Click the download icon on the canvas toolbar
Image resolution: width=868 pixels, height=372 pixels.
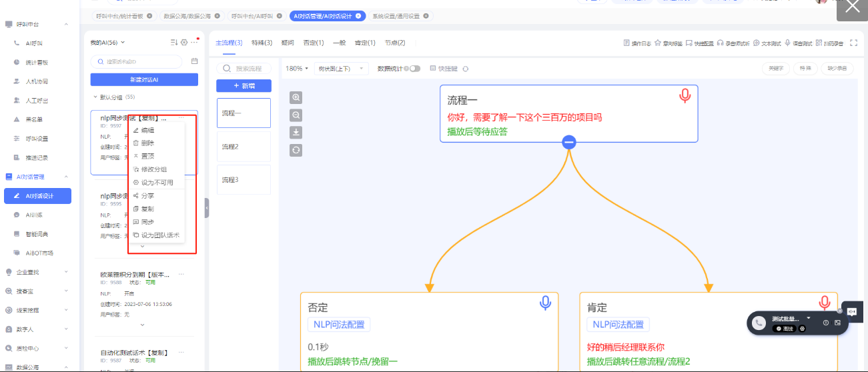[x=296, y=132]
